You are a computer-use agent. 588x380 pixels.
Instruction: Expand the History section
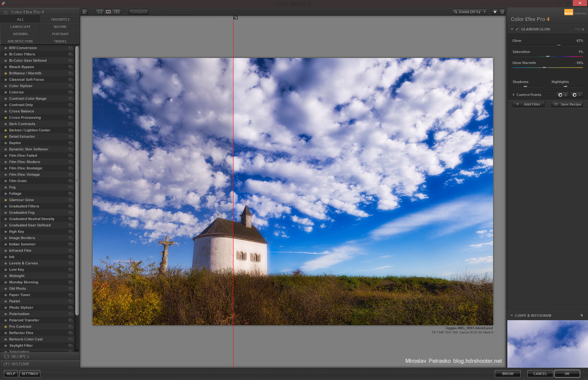pyautogui.click(x=40, y=364)
